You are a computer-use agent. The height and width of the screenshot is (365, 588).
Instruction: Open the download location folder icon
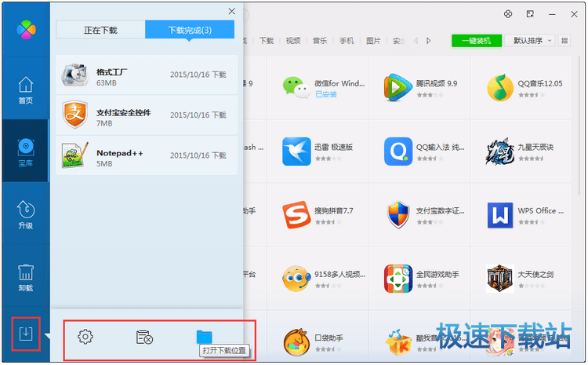pyautogui.click(x=204, y=337)
